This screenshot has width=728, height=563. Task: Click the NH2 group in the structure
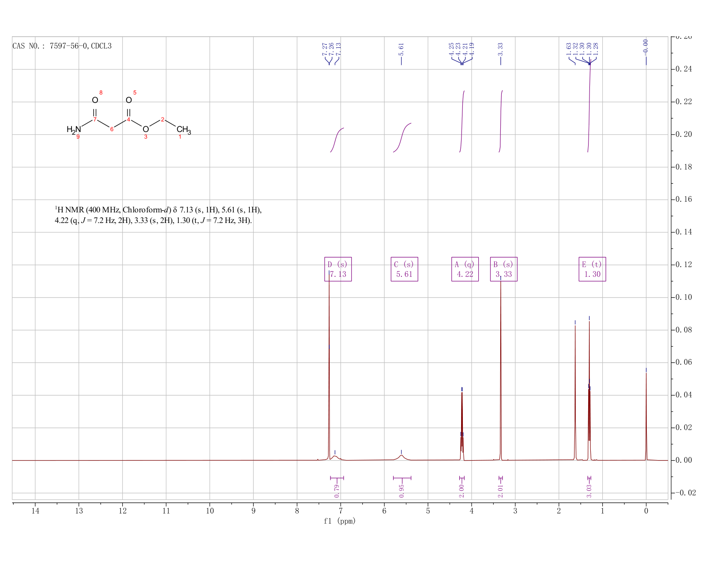74,130
